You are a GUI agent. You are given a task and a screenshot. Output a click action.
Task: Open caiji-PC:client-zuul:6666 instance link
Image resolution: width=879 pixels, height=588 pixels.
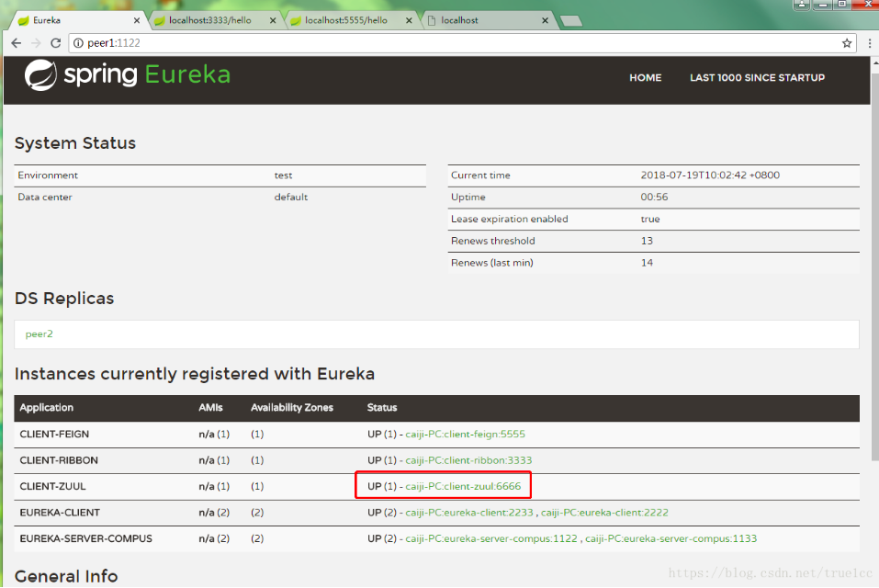pyautogui.click(x=463, y=487)
